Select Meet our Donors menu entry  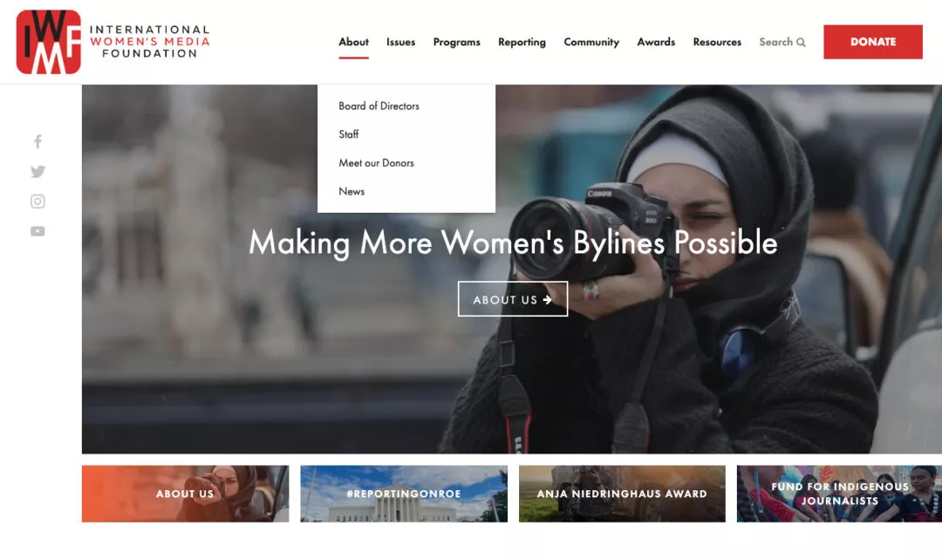coord(376,163)
